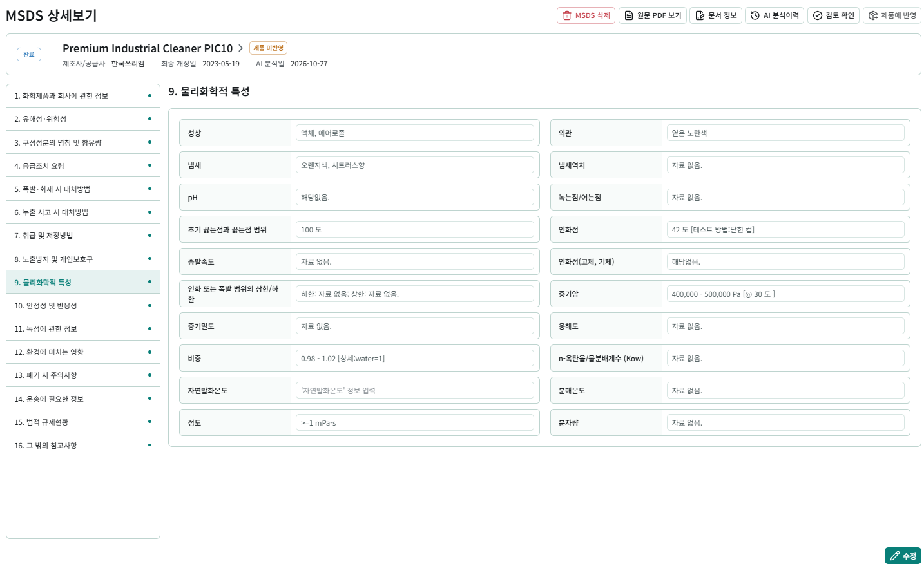Click the 원문 PDF 보기 document icon
Screen dimensions: 924x566
pos(629,15)
